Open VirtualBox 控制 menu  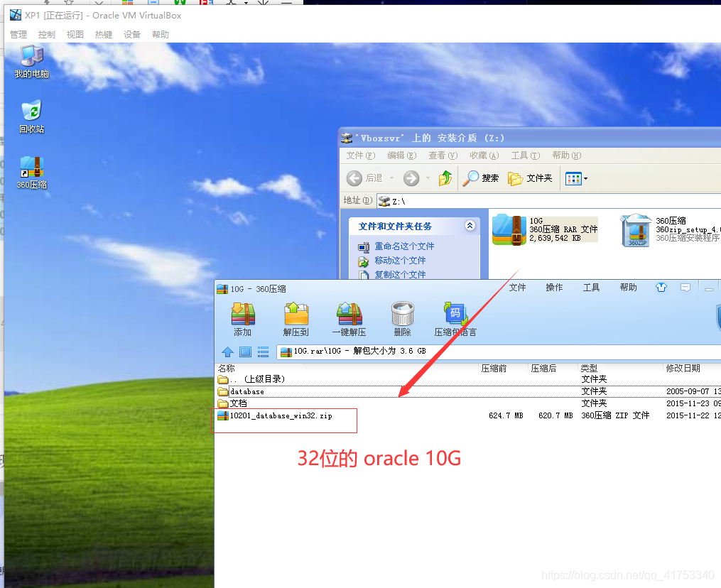(46, 35)
